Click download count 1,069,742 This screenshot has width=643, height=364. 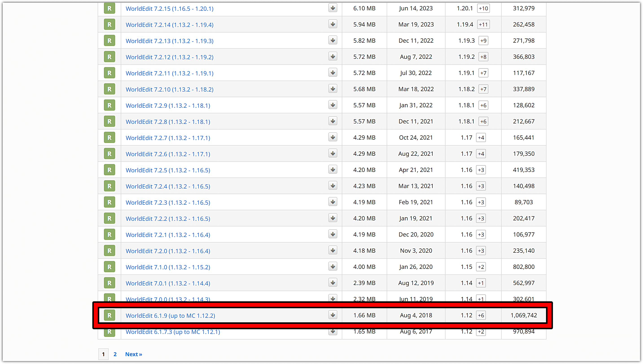524,315
